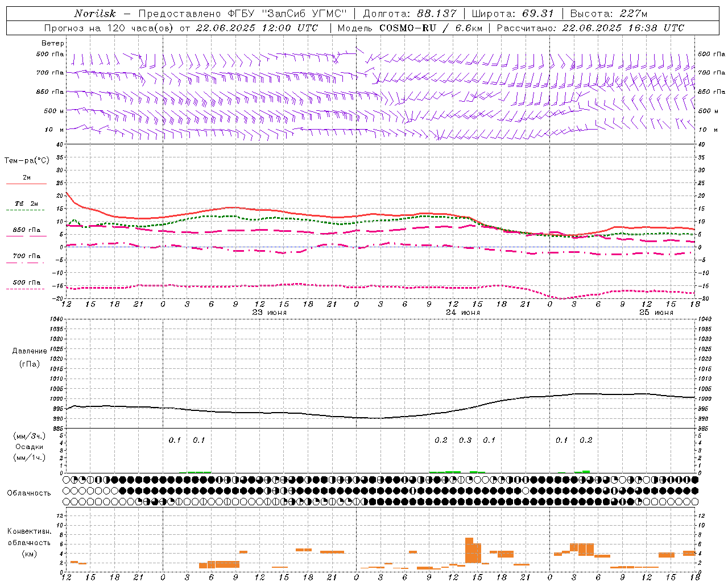This screenshot has height=582, width=728.
Task: Click the Давление pressure panel label
Action: [x=30, y=351]
